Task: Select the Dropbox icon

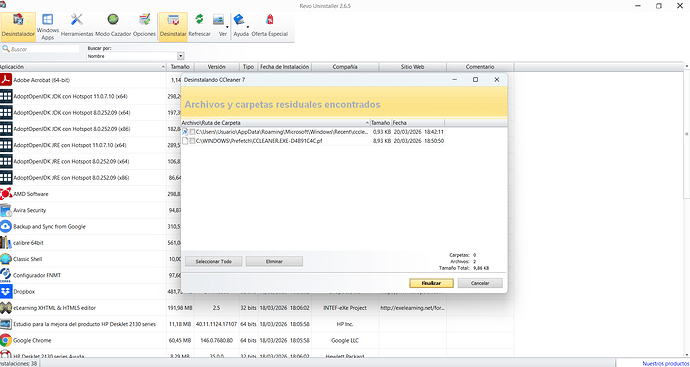Action: coord(6,292)
